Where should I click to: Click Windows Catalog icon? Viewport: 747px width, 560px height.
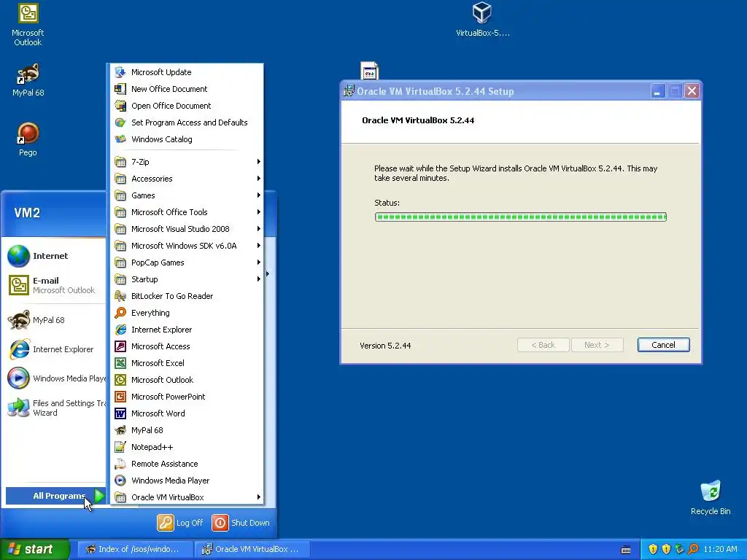tap(120, 139)
